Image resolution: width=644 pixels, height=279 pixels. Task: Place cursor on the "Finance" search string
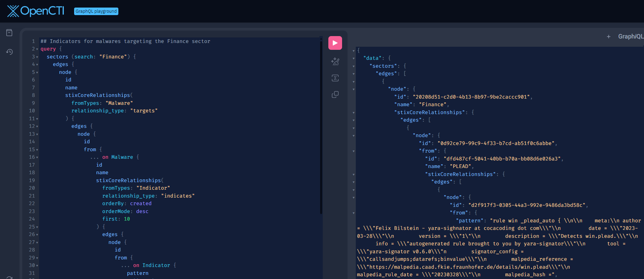pos(113,57)
